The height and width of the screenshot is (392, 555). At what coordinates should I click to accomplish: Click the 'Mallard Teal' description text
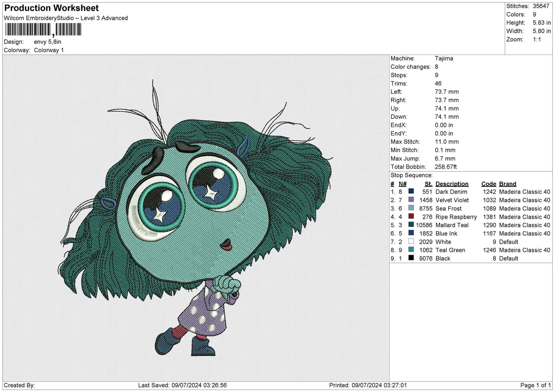pyautogui.click(x=452, y=225)
